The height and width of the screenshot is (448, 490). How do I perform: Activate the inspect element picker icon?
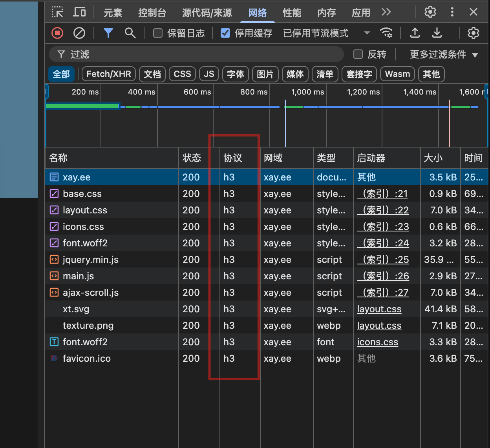point(57,12)
